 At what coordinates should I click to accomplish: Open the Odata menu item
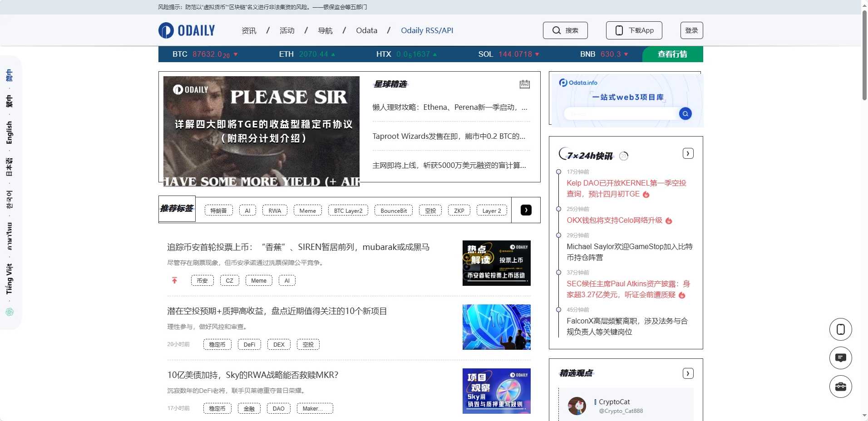[366, 30]
